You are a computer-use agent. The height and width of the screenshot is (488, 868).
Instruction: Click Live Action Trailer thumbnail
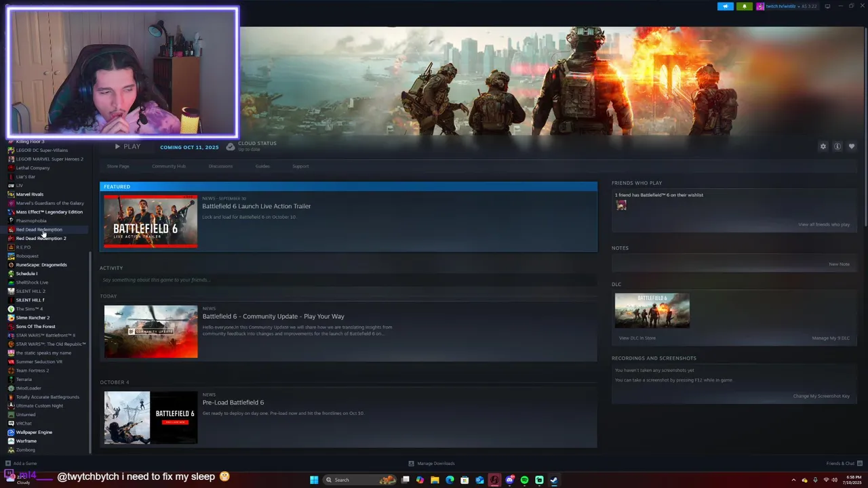click(x=151, y=222)
